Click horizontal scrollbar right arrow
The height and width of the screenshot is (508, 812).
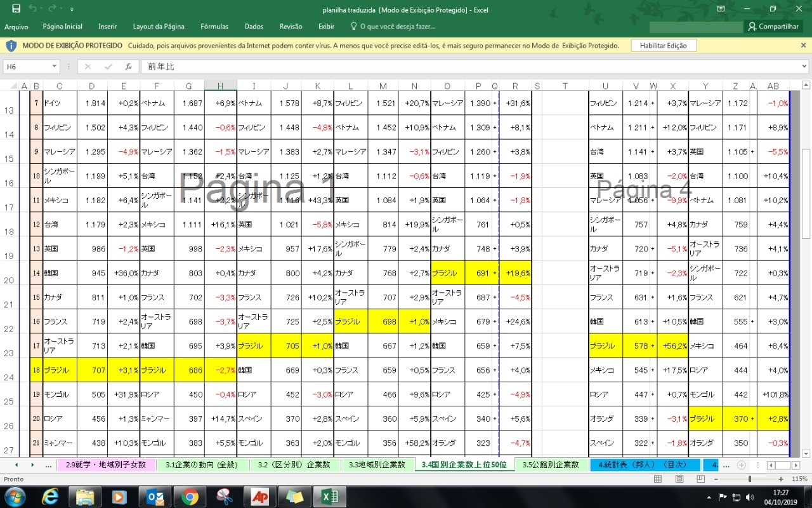tap(797, 465)
